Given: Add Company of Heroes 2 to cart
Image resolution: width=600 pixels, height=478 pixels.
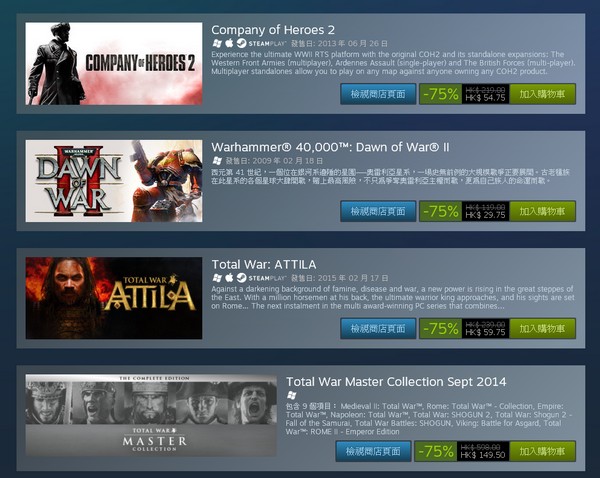Looking at the screenshot, I should click(x=542, y=94).
